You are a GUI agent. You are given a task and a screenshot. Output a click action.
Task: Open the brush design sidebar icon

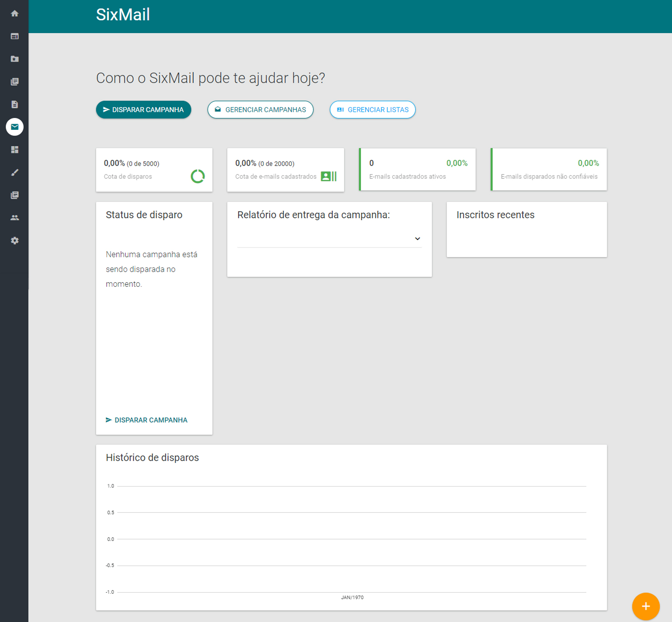point(14,173)
